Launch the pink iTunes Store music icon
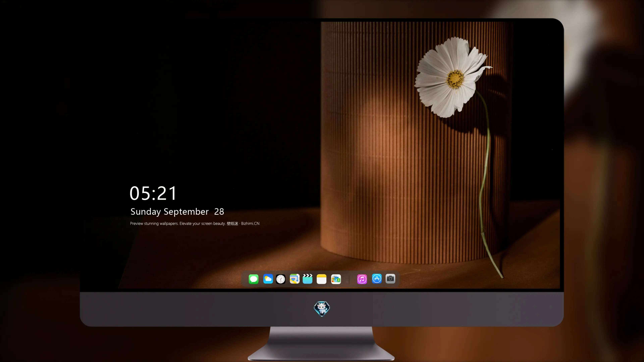This screenshot has height=362, width=644. (x=362, y=279)
